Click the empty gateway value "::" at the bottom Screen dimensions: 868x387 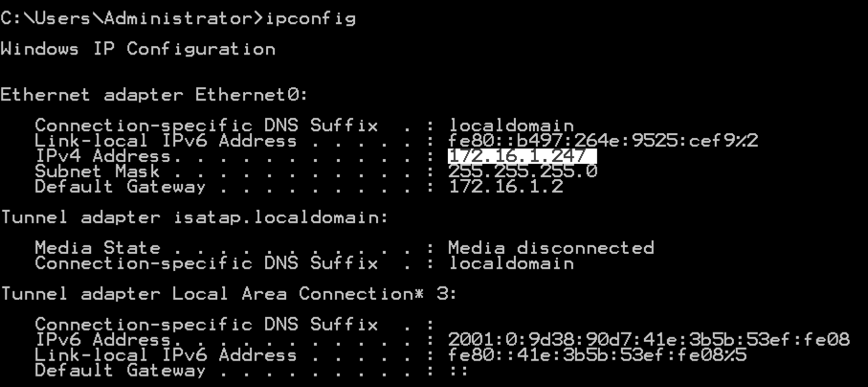coord(458,371)
